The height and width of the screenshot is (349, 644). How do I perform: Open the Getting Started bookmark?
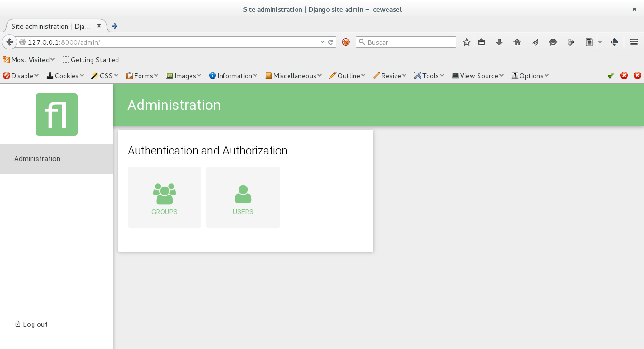click(x=91, y=60)
